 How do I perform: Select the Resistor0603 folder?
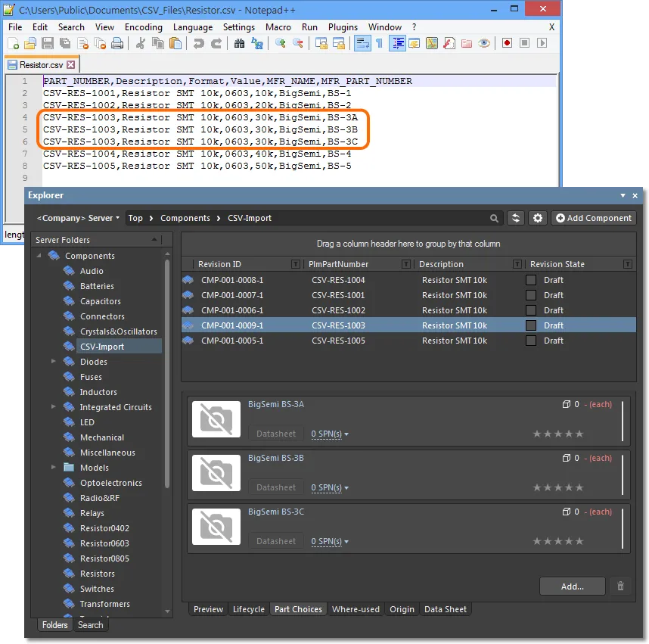click(104, 543)
